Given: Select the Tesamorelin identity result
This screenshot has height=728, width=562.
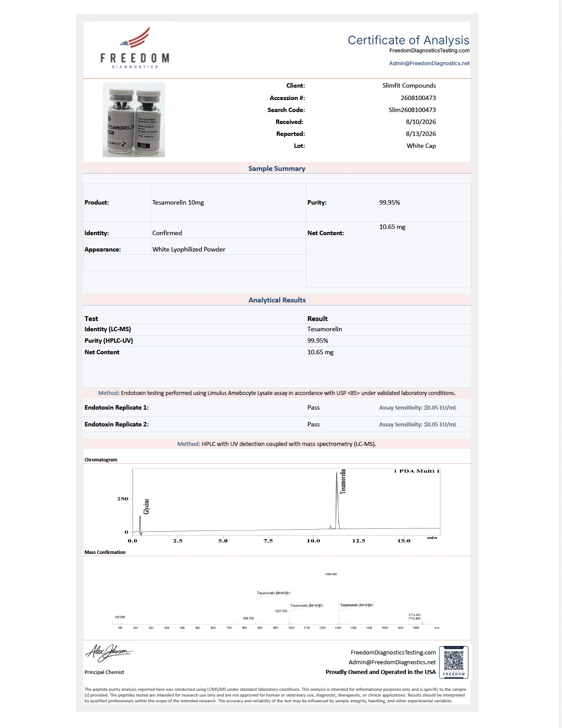Looking at the screenshot, I should click(324, 329).
